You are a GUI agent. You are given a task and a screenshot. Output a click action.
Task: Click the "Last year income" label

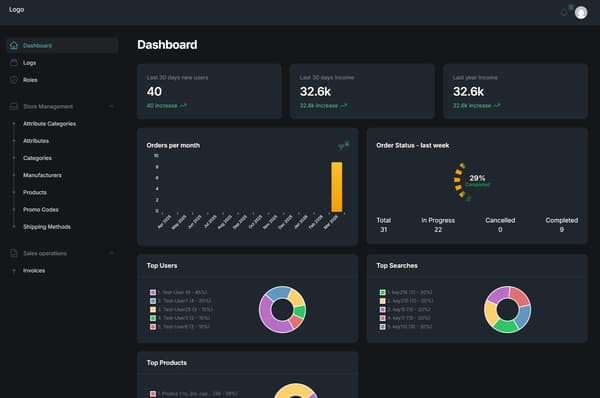[475, 78]
